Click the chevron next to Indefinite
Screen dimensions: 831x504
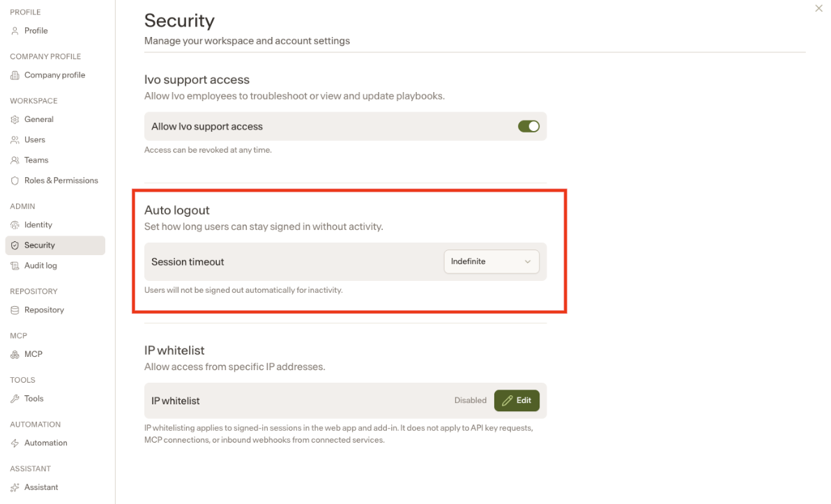pyautogui.click(x=527, y=262)
